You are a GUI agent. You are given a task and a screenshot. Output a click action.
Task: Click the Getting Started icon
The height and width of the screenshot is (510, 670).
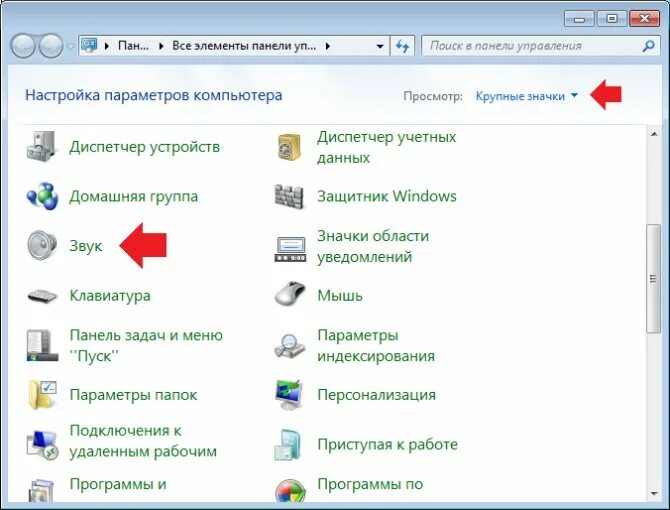288,445
